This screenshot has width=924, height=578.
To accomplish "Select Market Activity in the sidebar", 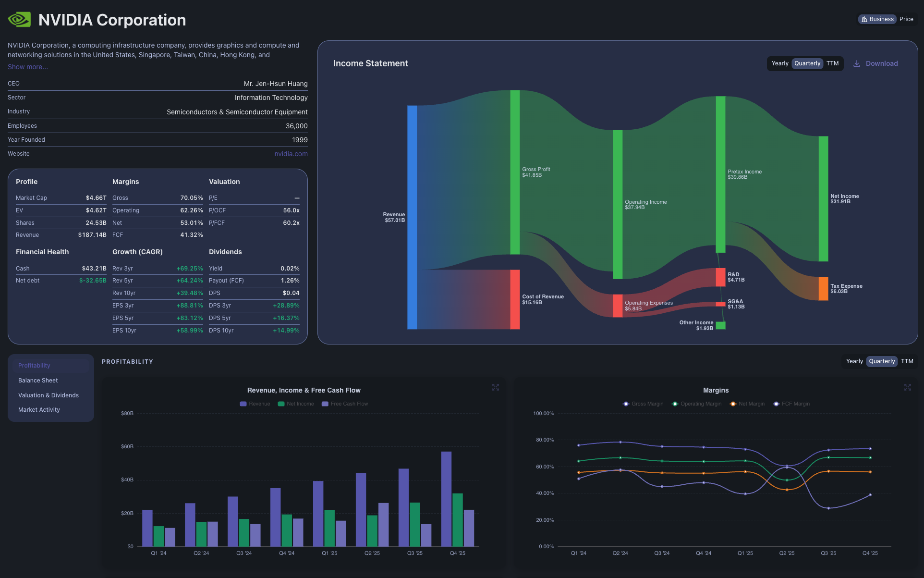I will tap(39, 409).
